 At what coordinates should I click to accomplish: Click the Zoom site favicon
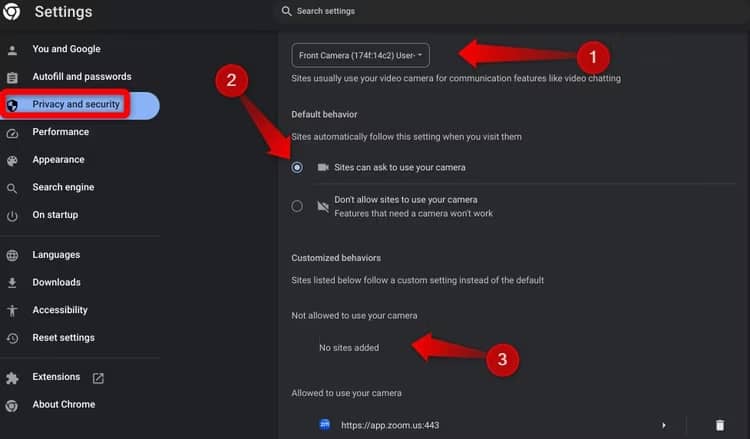point(325,424)
